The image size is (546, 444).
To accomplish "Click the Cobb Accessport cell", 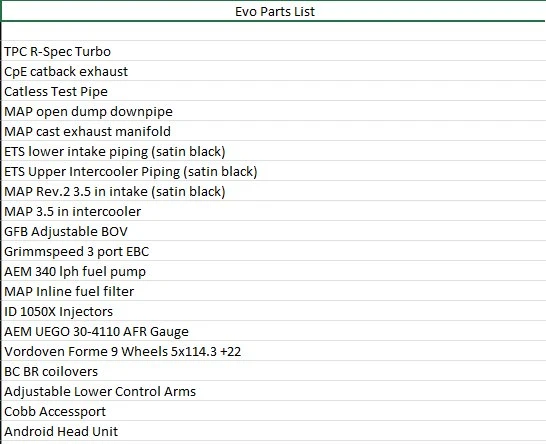I will (274, 411).
